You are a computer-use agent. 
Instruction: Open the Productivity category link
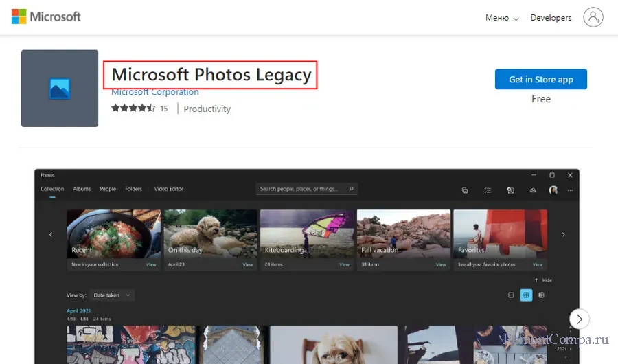click(207, 109)
